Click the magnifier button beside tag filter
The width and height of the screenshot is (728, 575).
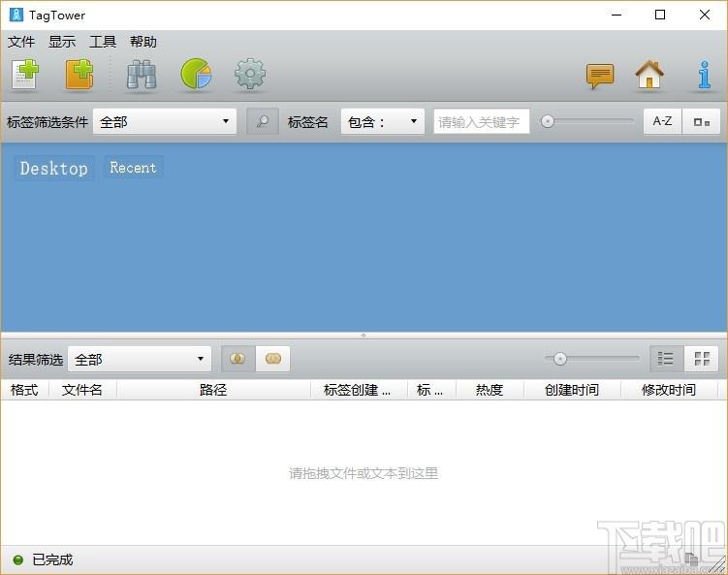[262, 122]
